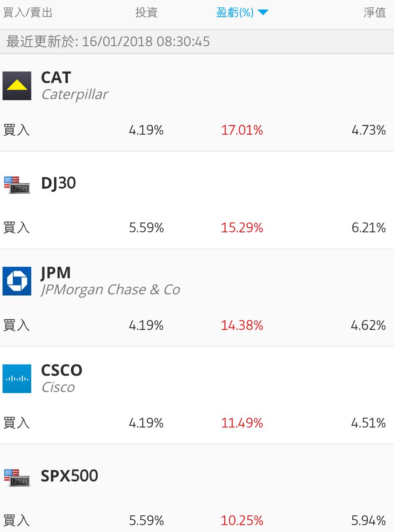Click Cisco's 11.49% profit value
Viewport: 394px width, 532px height.
click(x=242, y=423)
